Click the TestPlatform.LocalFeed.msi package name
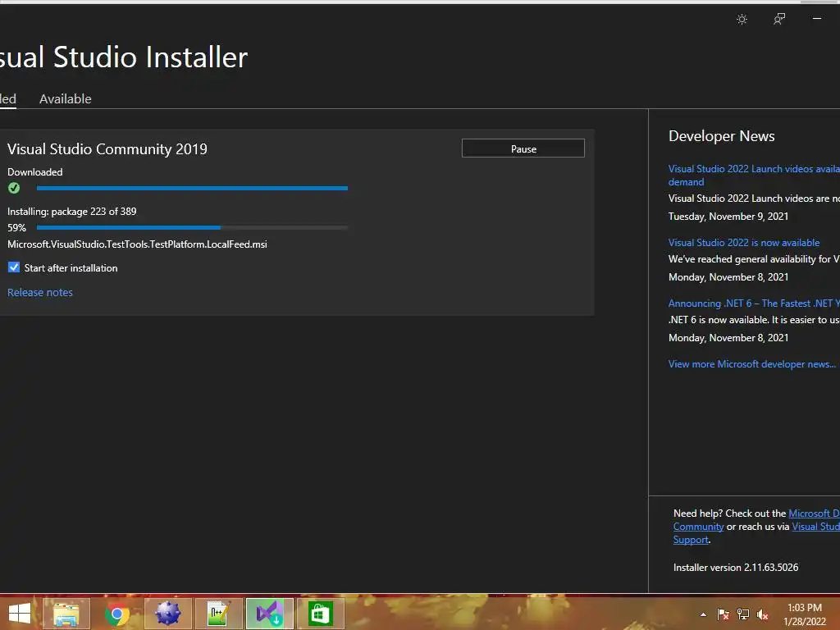The image size is (840, 630). (137, 244)
